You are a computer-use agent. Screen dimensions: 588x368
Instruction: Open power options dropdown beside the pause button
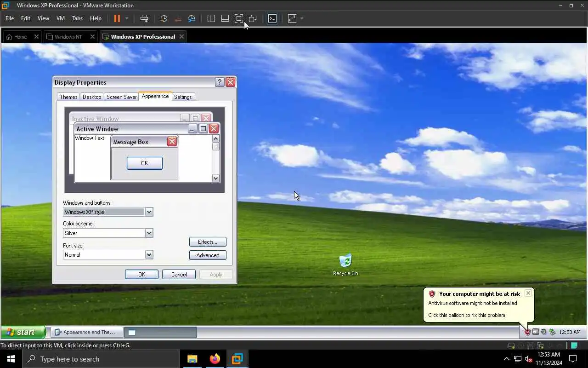pyautogui.click(x=127, y=18)
